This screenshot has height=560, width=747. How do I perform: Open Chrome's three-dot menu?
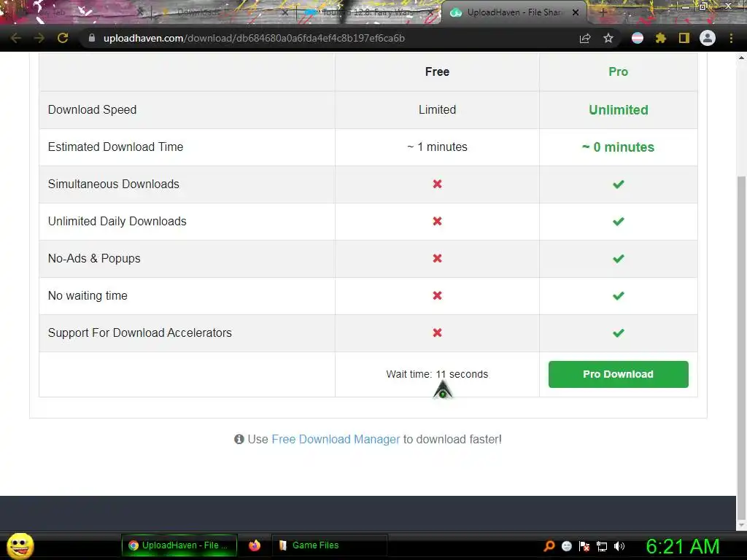point(731,38)
